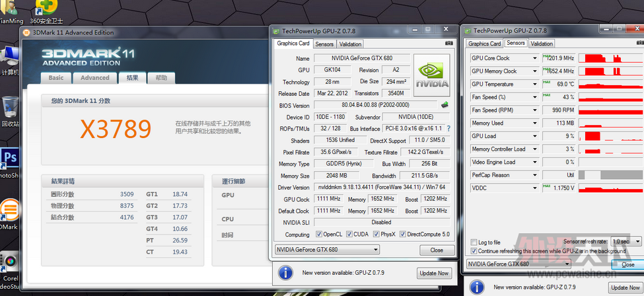Open the GPU Temperature sensor dropdown
This screenshot has width=644, height=296.
(x=535, y=84)
